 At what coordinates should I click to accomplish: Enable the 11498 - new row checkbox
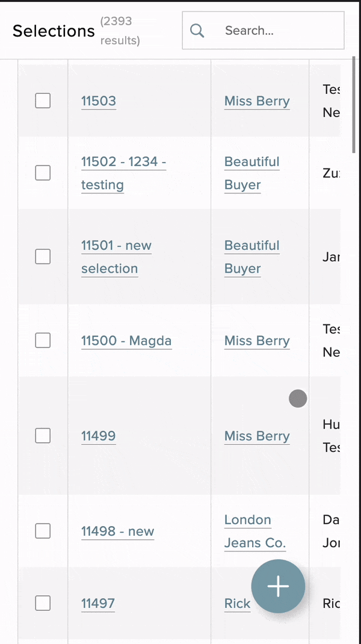(x=43, y=531)
